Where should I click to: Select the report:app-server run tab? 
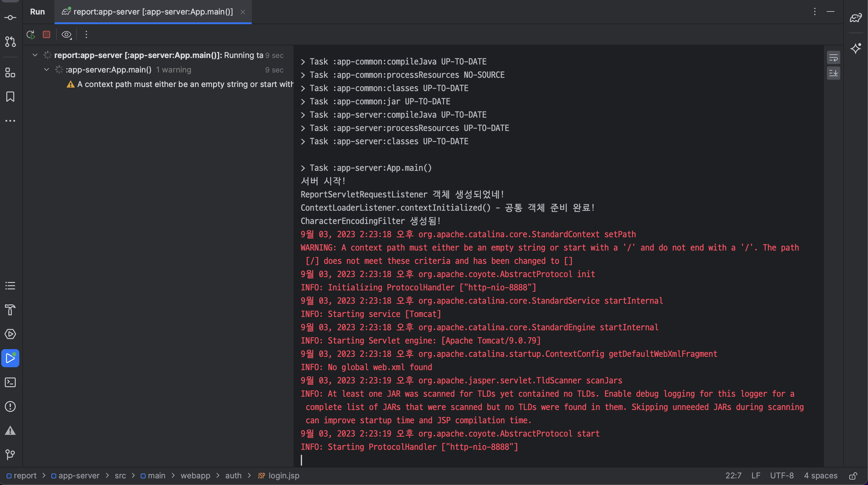tap(153, 12)
